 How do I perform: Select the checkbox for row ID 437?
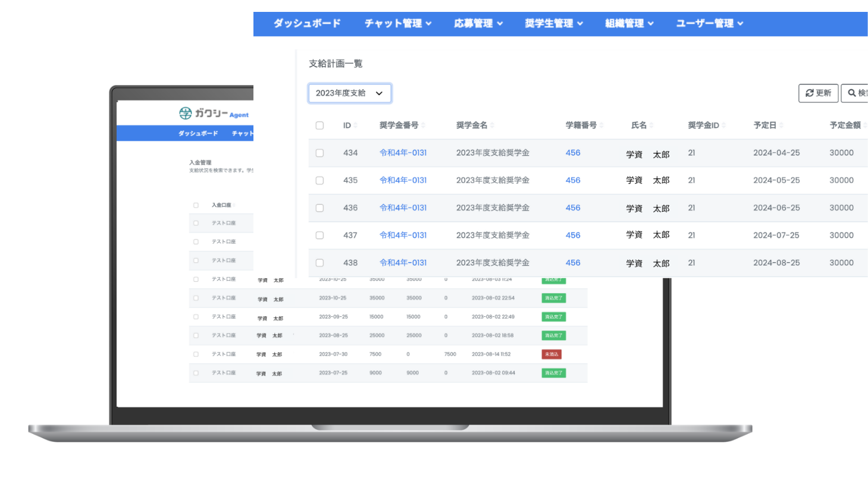coord(319,235)
